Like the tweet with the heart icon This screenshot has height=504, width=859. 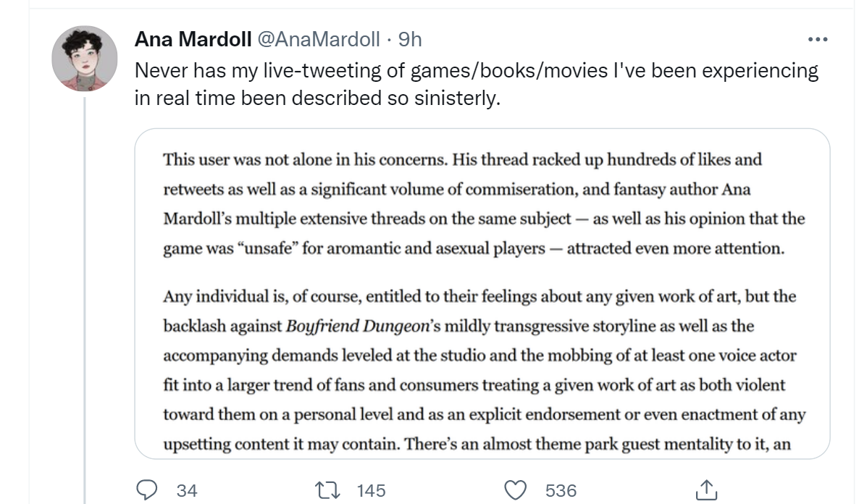515,490
